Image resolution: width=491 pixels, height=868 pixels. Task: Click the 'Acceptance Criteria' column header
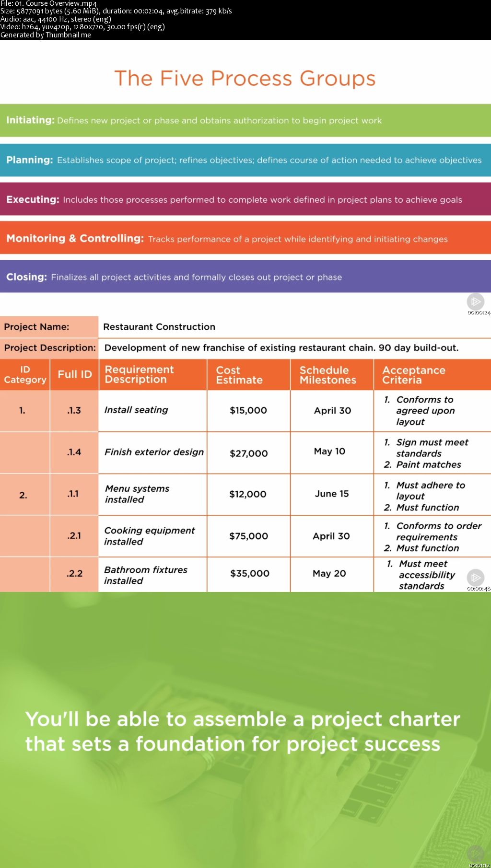coord(433,375)
